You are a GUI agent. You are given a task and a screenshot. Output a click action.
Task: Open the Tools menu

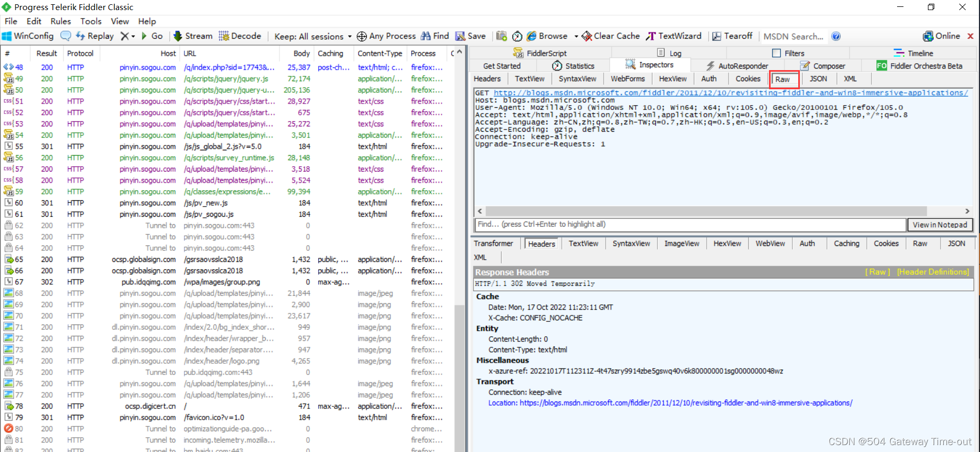point(91,21)
